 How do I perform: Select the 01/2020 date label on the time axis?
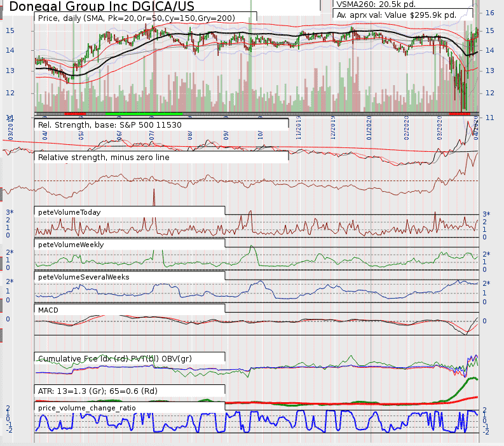coord(369,128)
